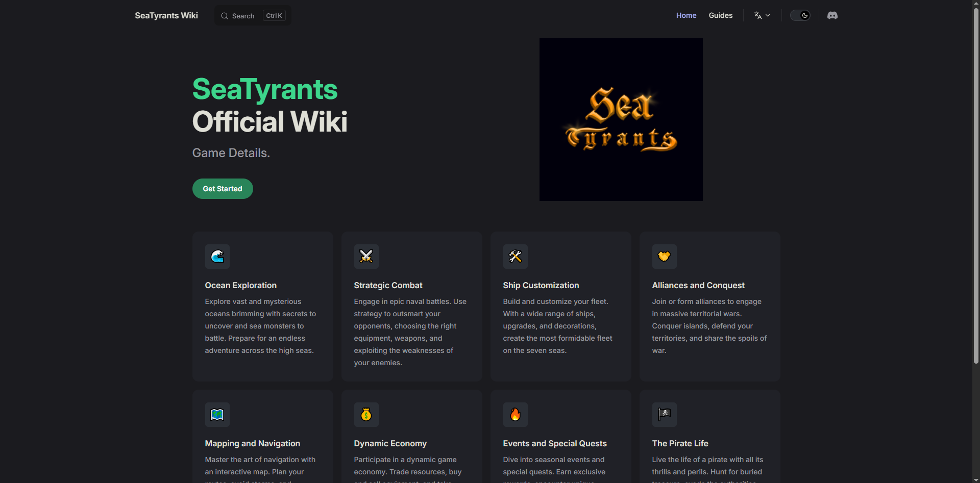This screenshot has width=980, height=483.
Task: Click the "Ocean Exploration" card title
Action: pos(241,285)
